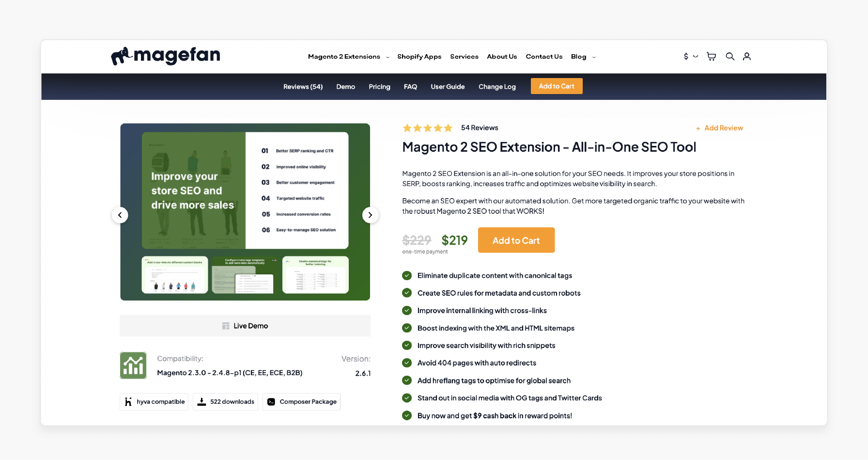Click the green SEO extension chart icon
The height and width of the screenshot is (460, 868).
coord(133,365)
